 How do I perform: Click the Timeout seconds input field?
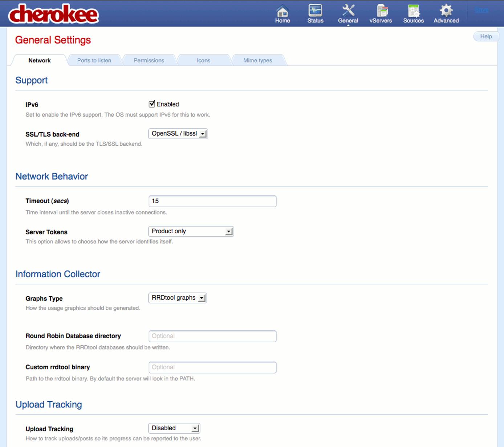(212, 201)
